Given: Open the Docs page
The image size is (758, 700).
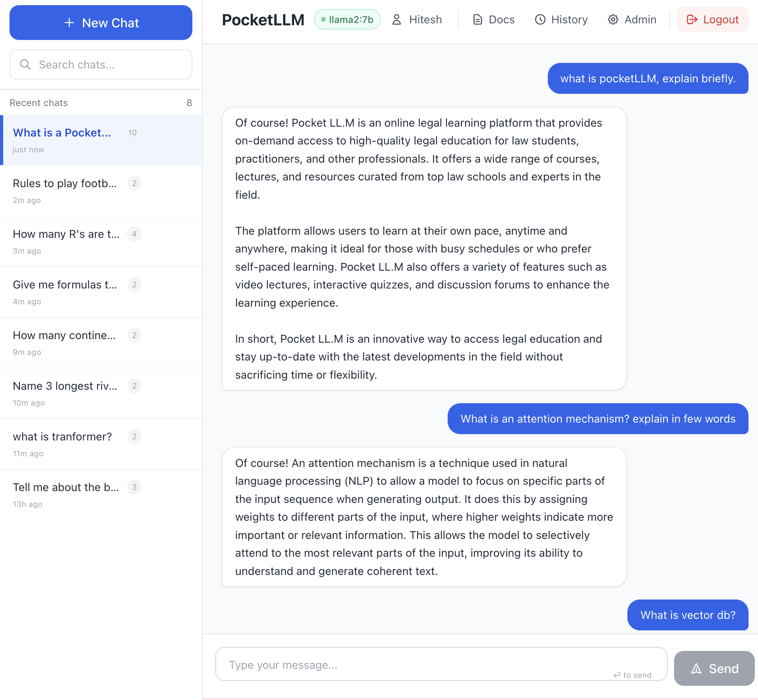Looking at the screenshot, I should [494, 19].
